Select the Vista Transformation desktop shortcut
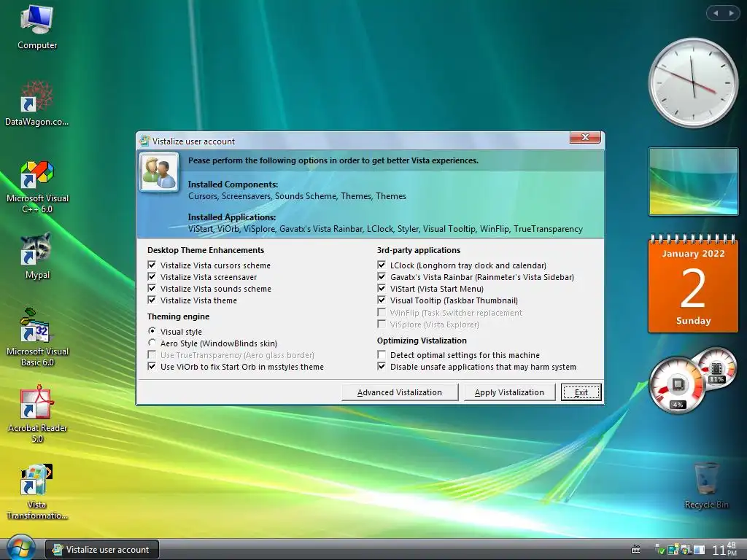 pyautogui.click(x=36, y=491)
